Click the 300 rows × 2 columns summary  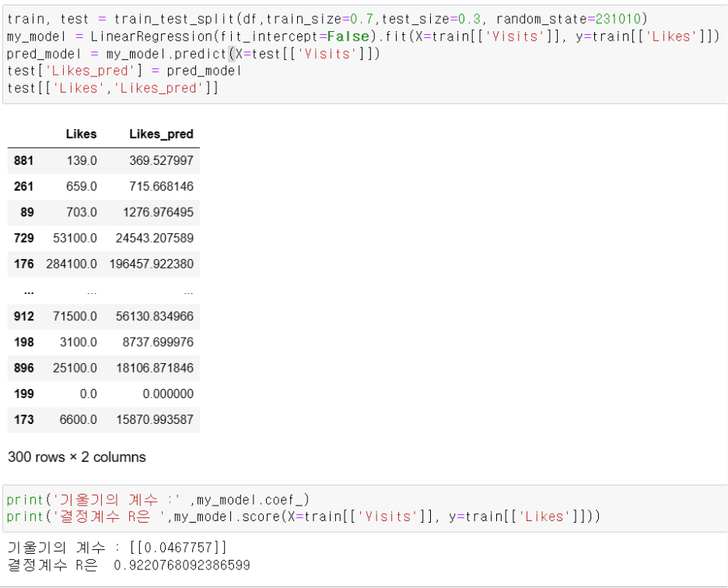(x=76, y=457)
